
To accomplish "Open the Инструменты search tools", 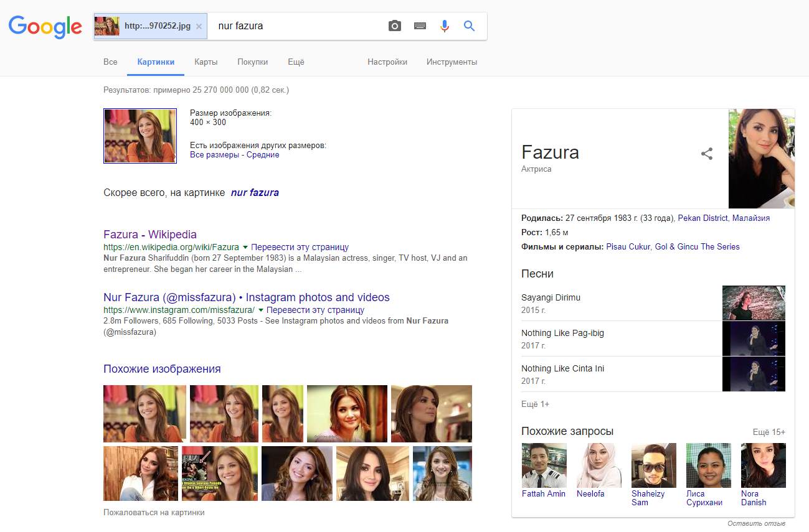I will click(x=452, y=62).
